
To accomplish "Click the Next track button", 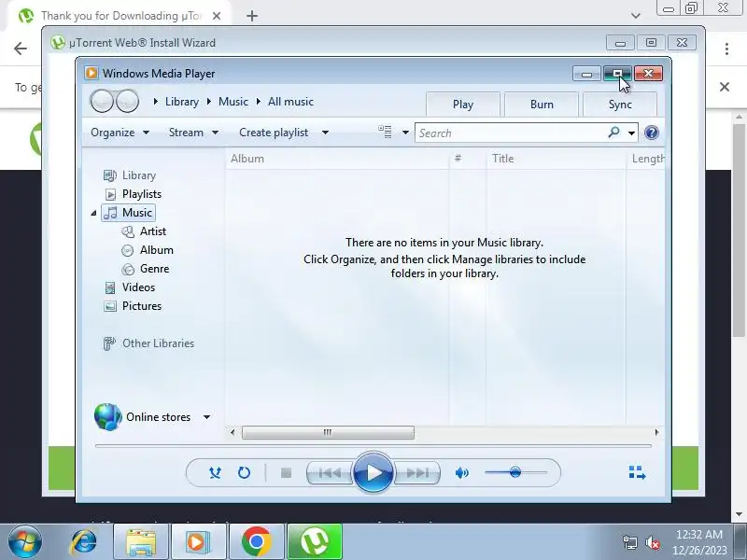I will [x=417, y=473].
